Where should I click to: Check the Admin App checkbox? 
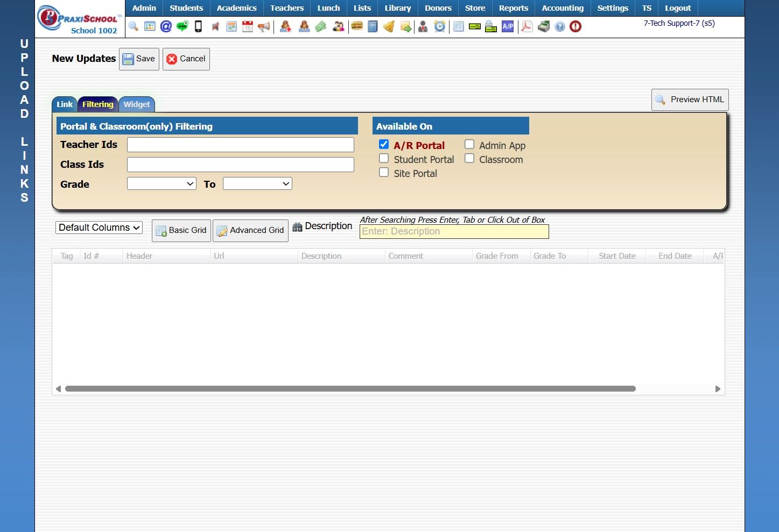coord(469,144)
